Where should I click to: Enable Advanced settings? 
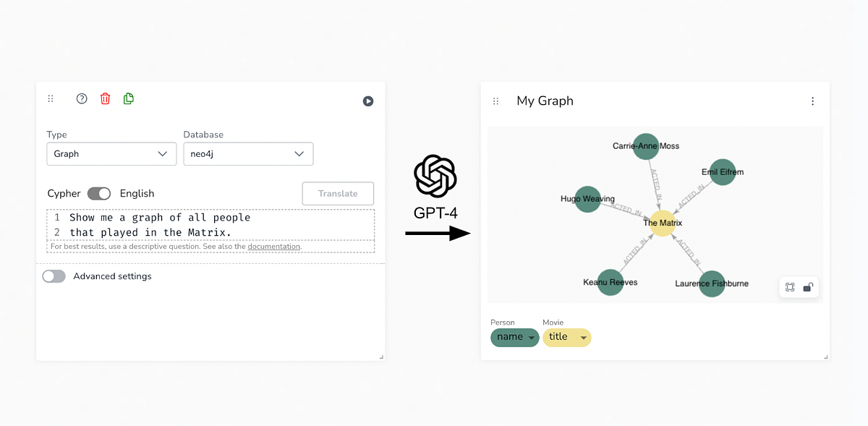(x=54, y=276)
